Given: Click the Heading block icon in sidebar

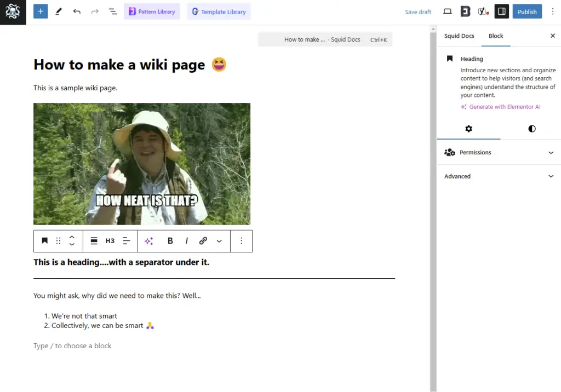Looking at the screenshot, I should 450,59.
